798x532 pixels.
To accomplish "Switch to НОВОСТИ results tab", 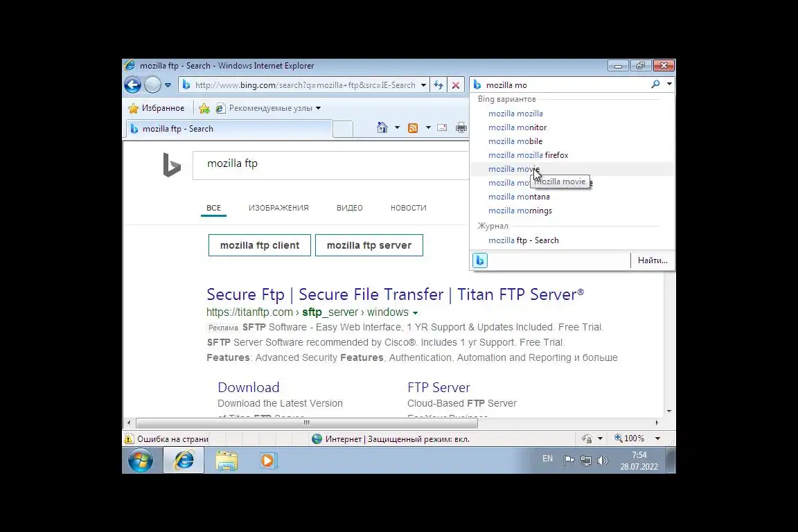I will 409,208.
